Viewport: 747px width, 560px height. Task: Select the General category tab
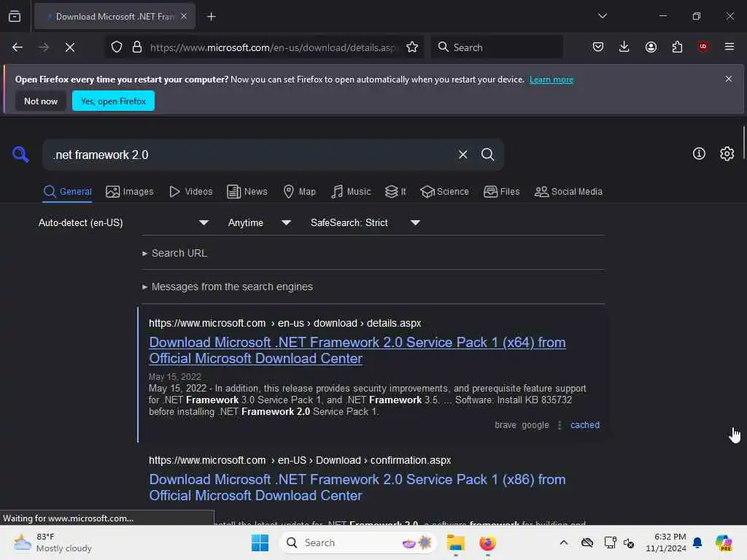[x=67, y=192]
